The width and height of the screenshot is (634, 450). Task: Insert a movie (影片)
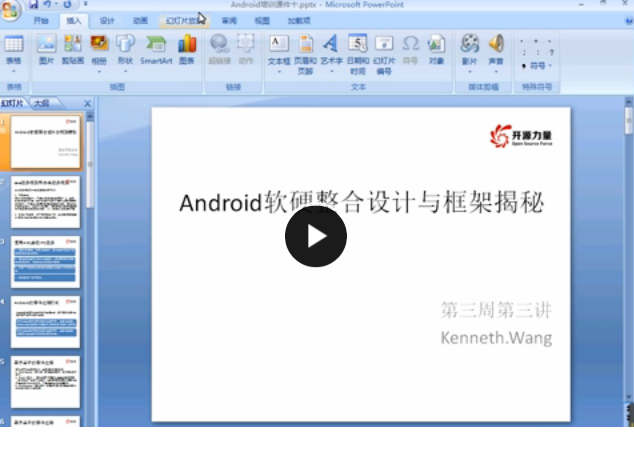click(x=470, y=49)
